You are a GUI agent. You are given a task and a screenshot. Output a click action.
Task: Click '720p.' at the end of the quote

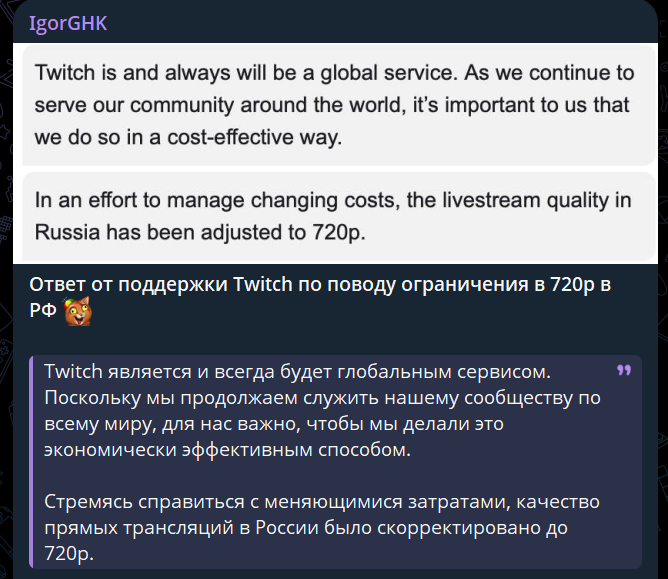point(69,553)
